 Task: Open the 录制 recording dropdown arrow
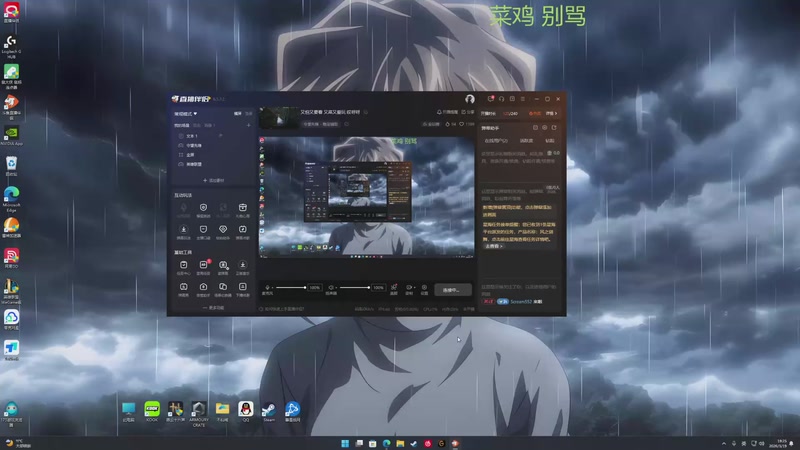tap(414, 288)
